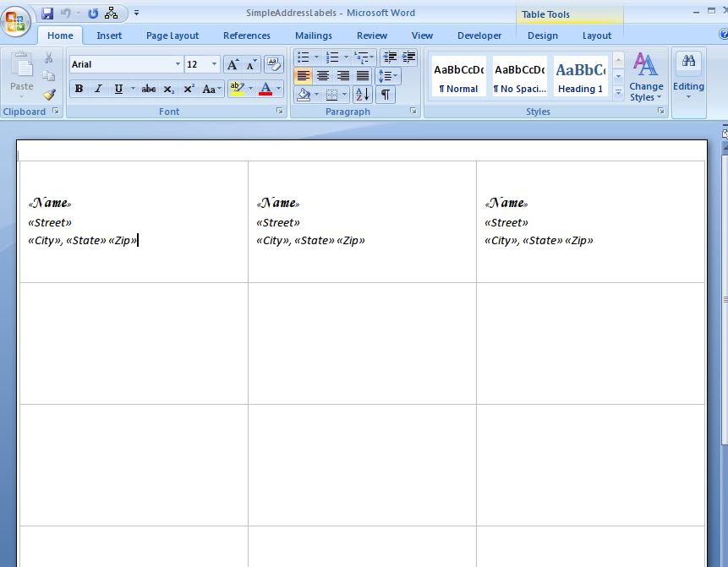
Task: Apply numbered list formatting
Action: click(332, 57)
